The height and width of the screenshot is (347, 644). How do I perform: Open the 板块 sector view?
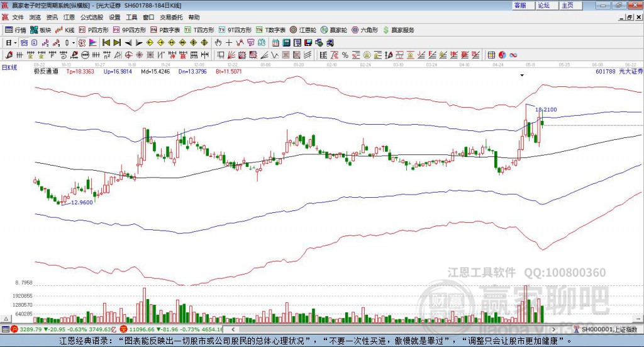(40, 30)
